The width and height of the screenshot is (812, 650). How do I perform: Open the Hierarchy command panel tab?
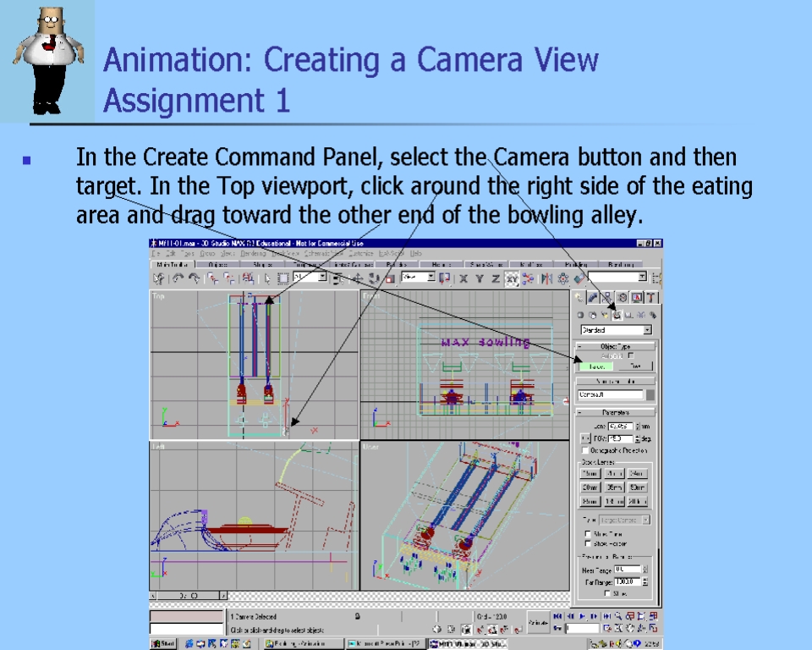click(607, 297)
